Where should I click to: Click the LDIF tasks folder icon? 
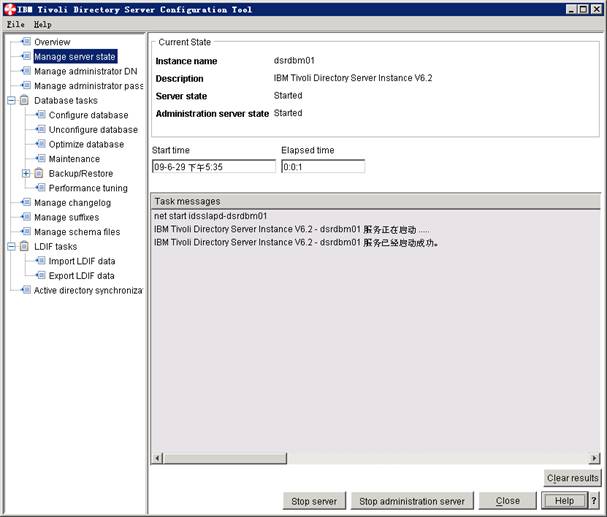pos(24,246)
